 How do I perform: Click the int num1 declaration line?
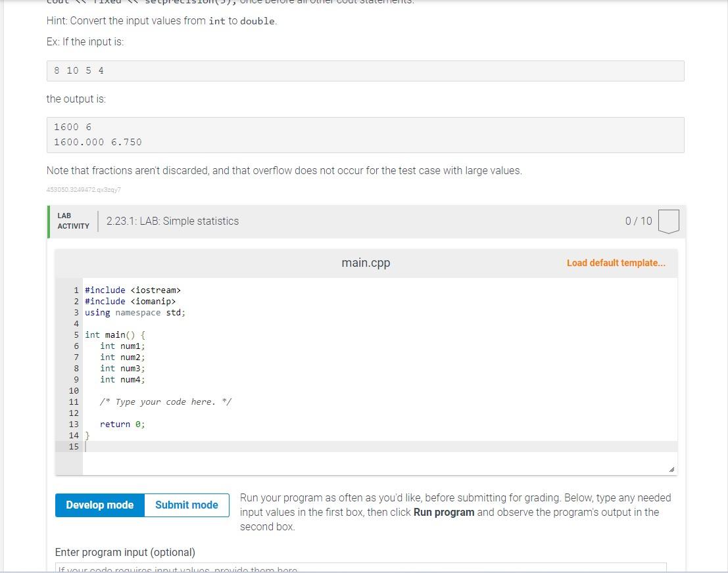point(122,346)
